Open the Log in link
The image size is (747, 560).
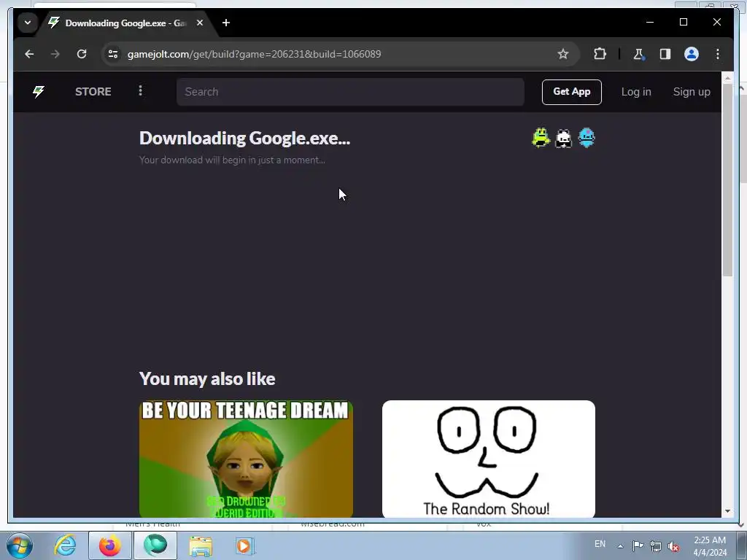[x=636, y=92]
